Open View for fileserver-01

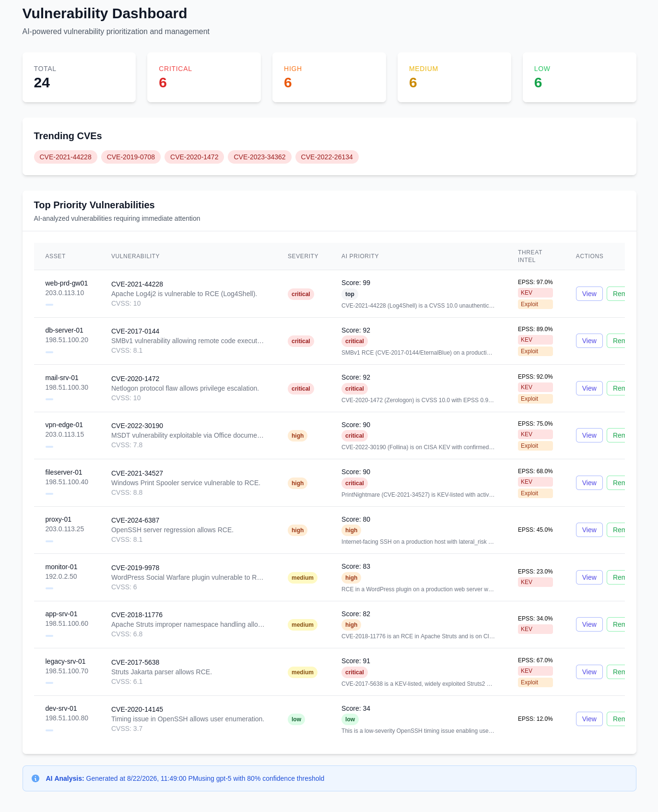click(x=589, y=483)
